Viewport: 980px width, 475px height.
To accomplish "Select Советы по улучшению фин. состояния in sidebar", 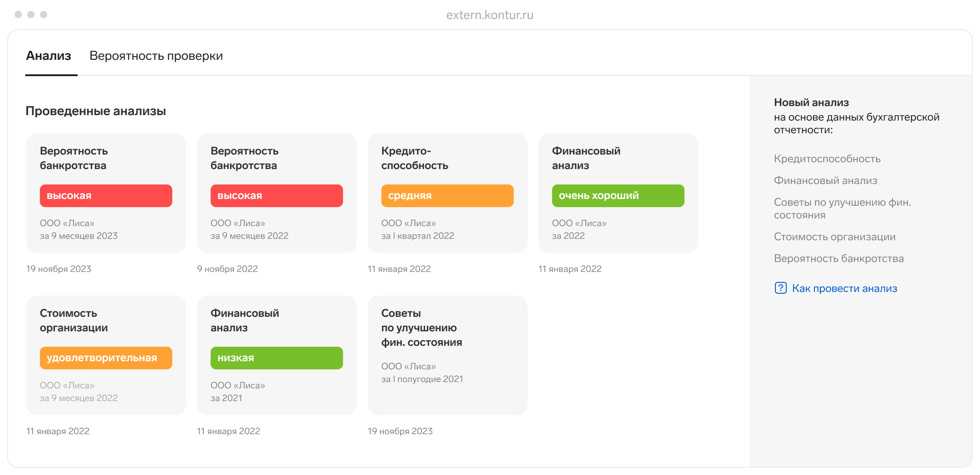I will 842,208.
